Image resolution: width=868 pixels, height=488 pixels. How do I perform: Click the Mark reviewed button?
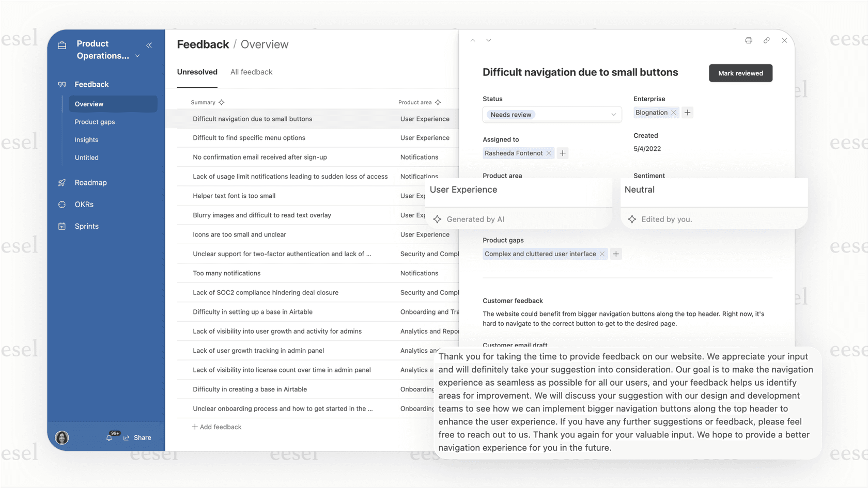tap(740, 73)
